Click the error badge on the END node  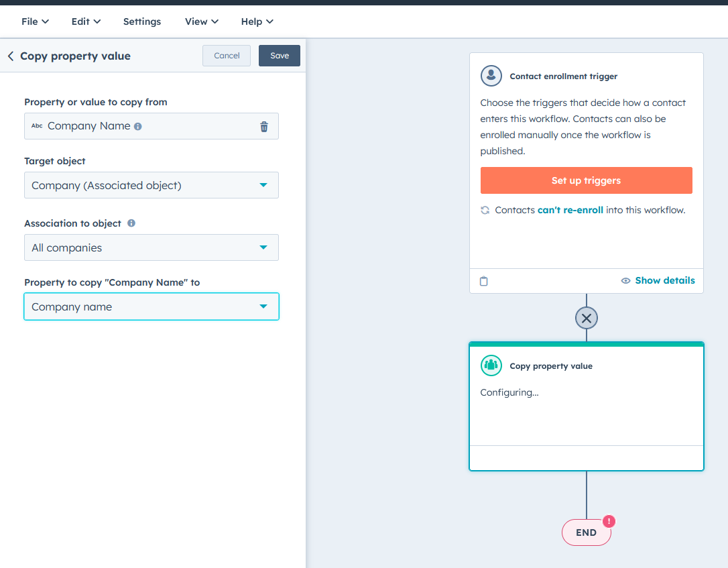coord(608,520)
